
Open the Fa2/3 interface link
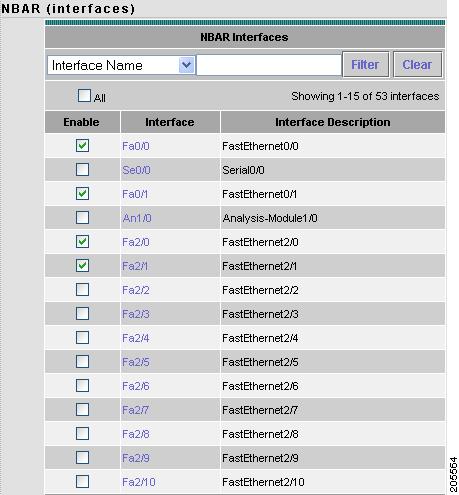click(136, 314)
